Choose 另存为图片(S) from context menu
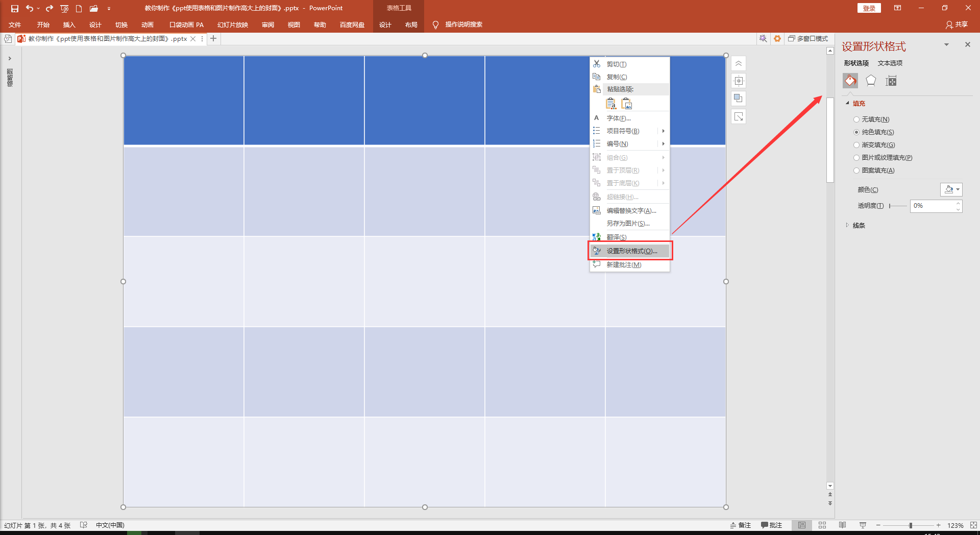 click(630, 224)
